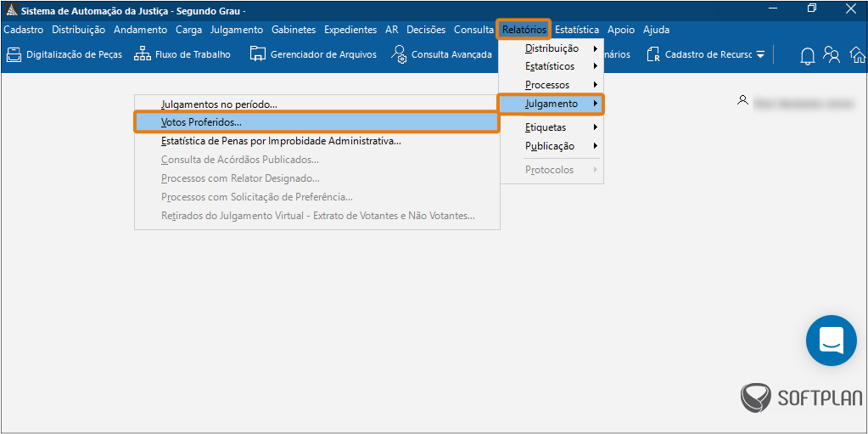Open the Julgamento menu in the menu bar

pos(237,30)
